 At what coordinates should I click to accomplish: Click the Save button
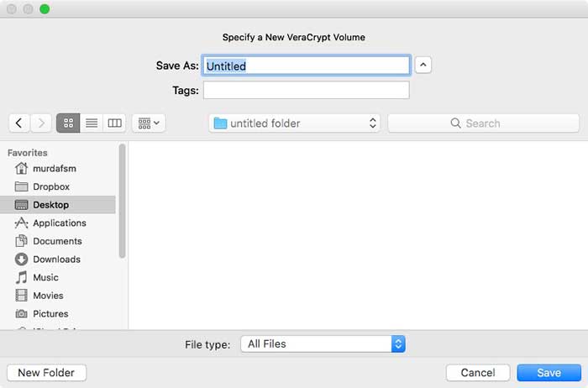click(x=549, y=373)
